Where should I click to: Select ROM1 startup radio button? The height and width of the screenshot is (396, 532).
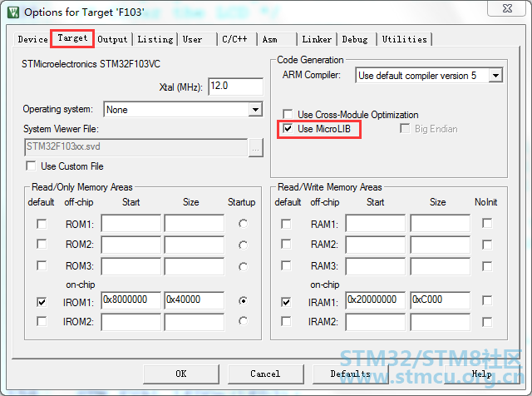[x=243, y=224]
